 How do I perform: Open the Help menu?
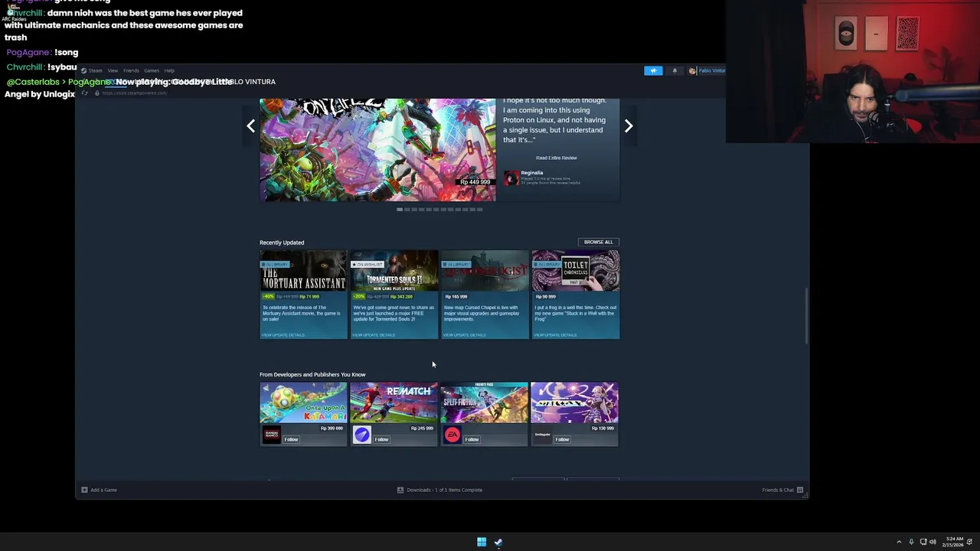coord(169,70)
